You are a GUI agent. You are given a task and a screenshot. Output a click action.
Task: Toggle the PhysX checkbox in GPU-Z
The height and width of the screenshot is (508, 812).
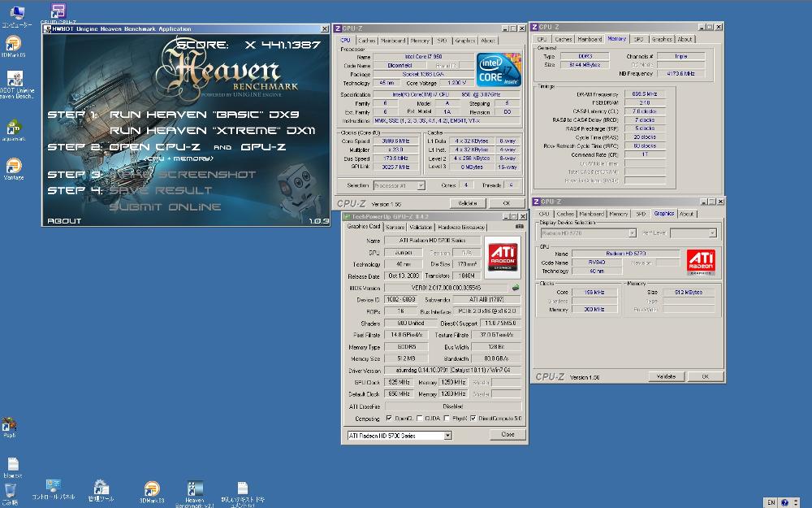(x=447, y=419)
